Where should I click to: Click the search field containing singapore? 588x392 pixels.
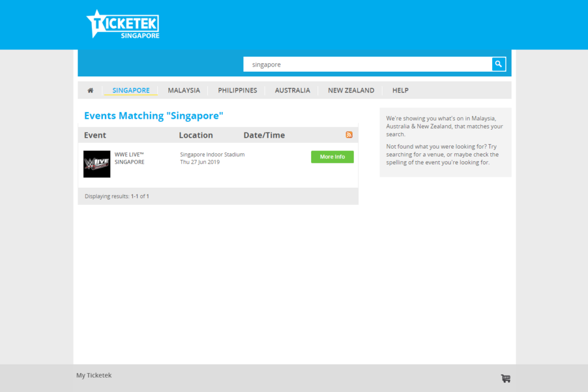367,64
